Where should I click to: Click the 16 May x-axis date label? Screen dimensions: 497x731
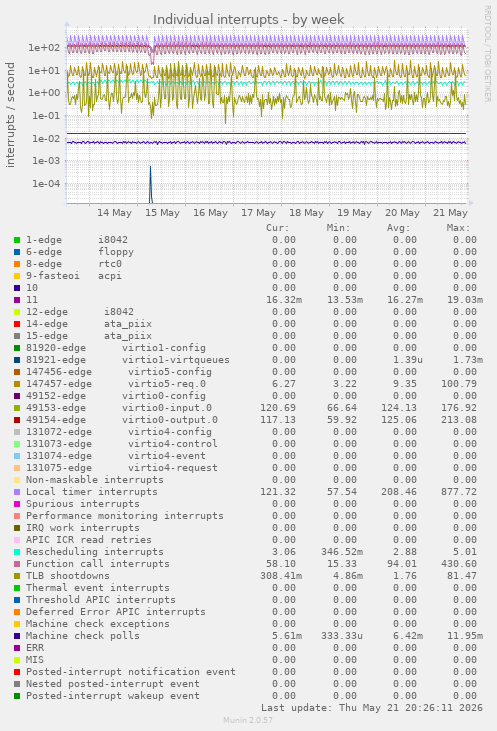[210, 213]
